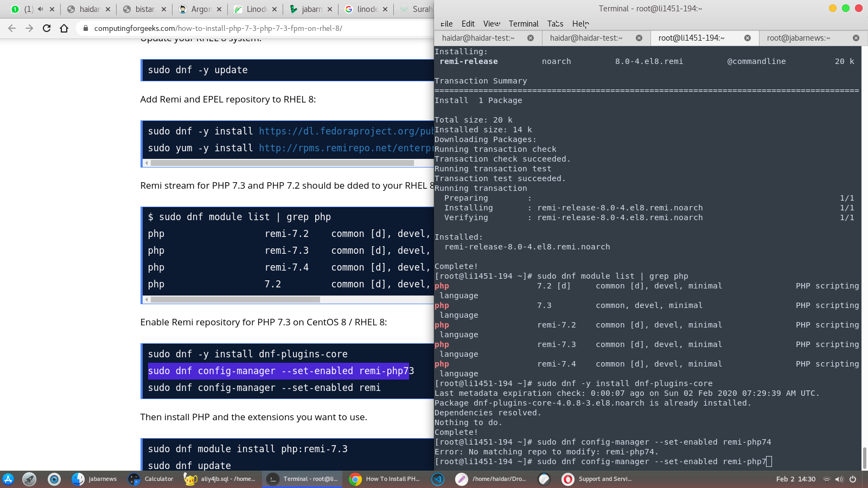Go back to previous page
The width and height of the screenshot is (868, 488).
click(12, 28)
